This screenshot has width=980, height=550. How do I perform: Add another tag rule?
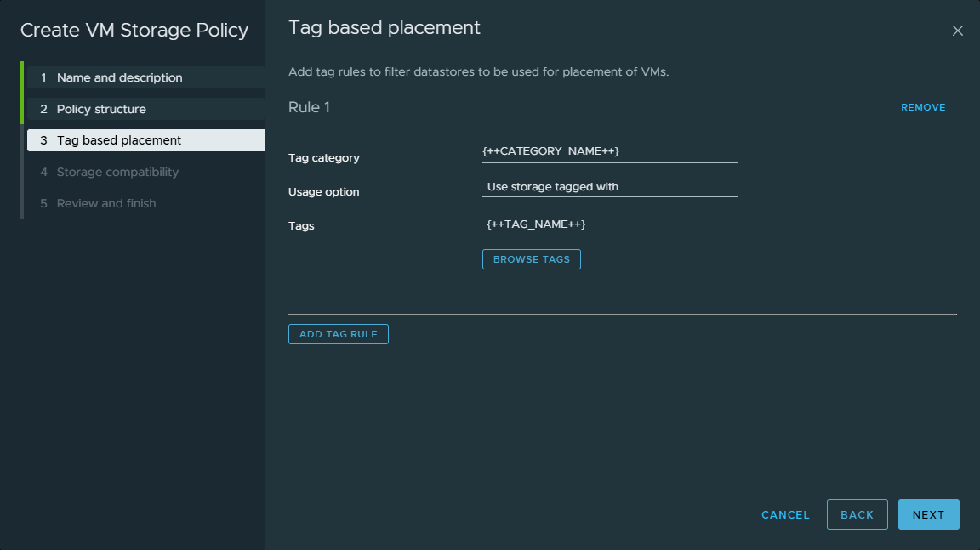pyautogui.click(x=338, y=334)
